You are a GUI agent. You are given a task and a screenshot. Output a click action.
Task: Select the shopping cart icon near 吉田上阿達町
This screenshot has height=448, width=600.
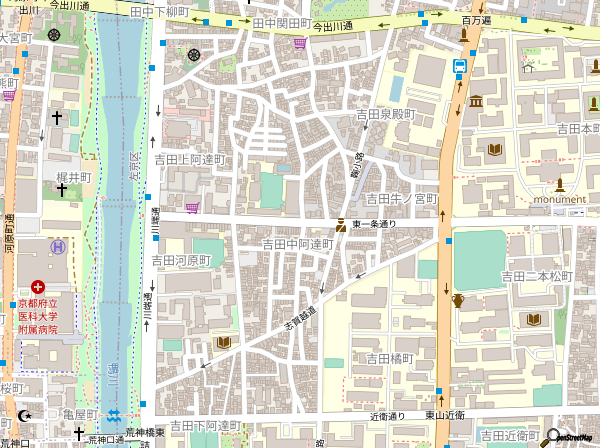(x=192, y=207)
